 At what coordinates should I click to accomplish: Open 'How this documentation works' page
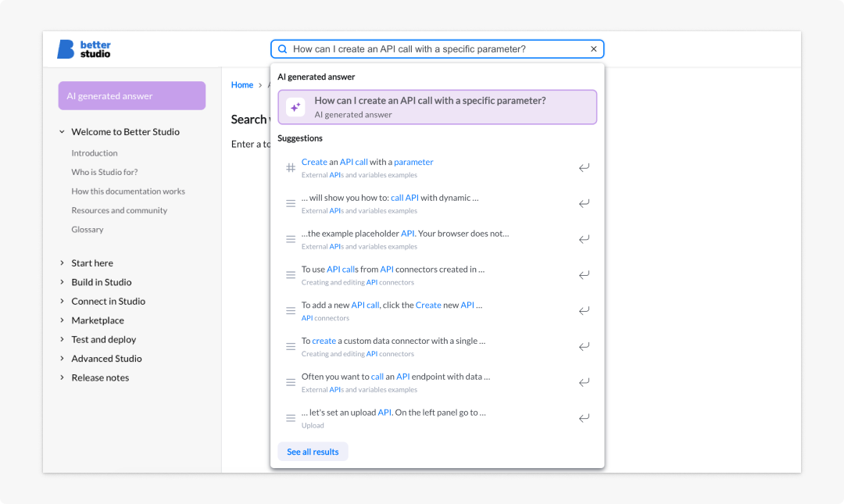(128, 191)
